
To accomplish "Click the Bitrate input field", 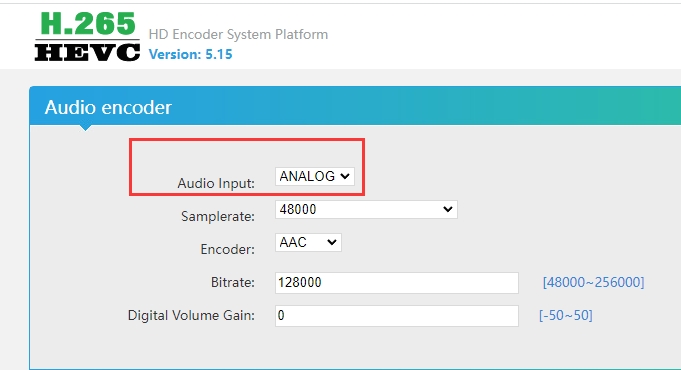I will pos(397,283).
